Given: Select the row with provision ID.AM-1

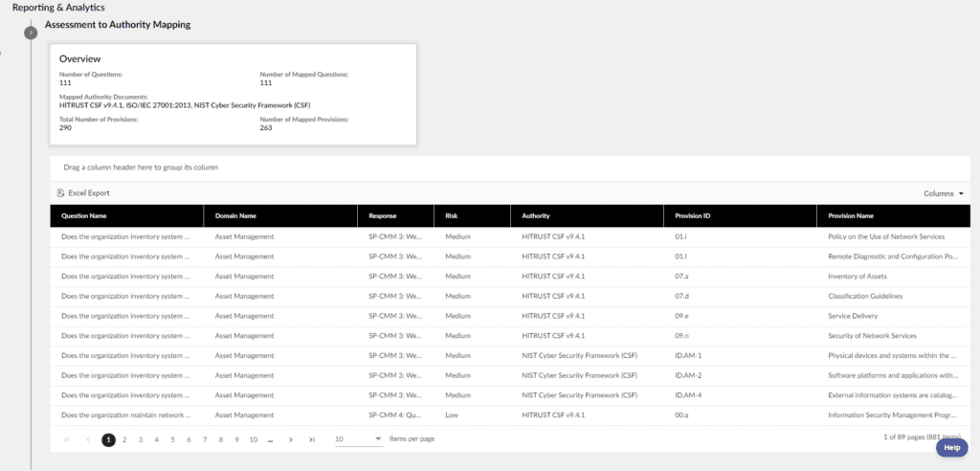Looking at the screenshot, I should click(x=688, y=355).
